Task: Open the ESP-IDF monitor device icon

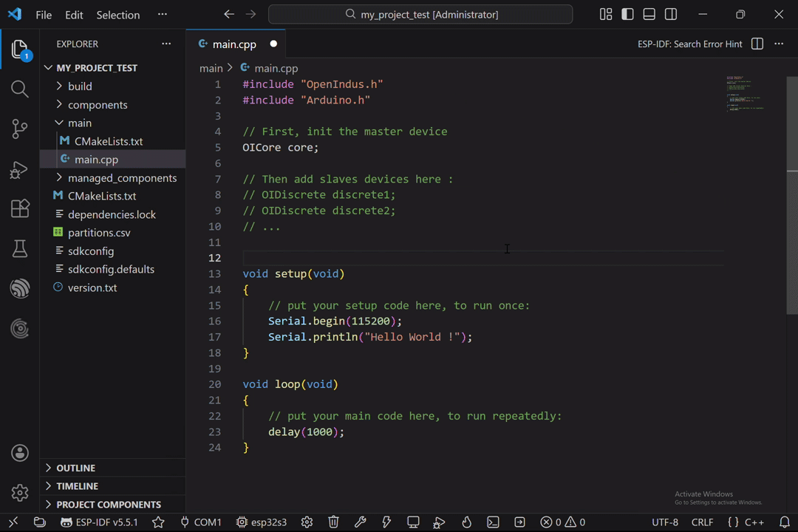Action: coord(413,522)
